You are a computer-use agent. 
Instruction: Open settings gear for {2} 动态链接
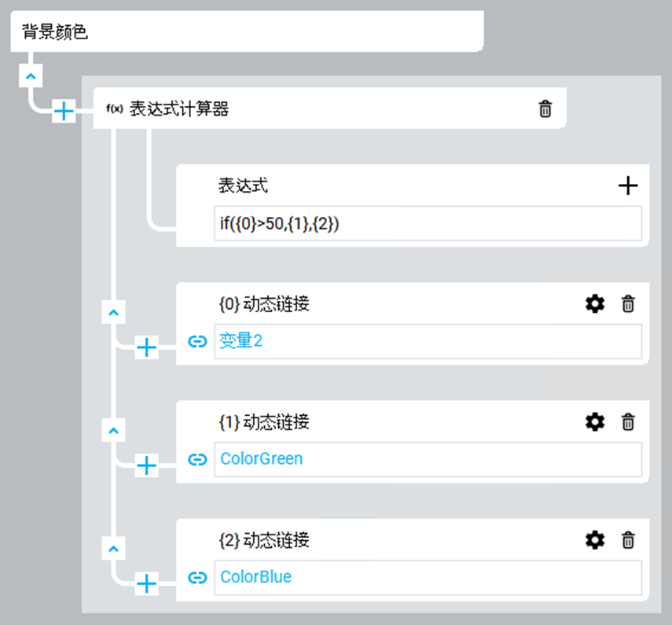[595, 540]
